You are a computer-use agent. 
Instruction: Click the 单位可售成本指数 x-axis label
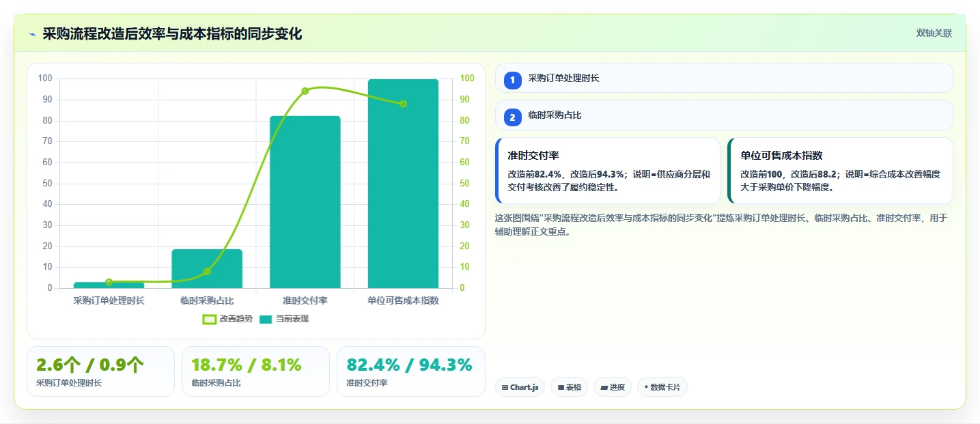tap(403, 300)
